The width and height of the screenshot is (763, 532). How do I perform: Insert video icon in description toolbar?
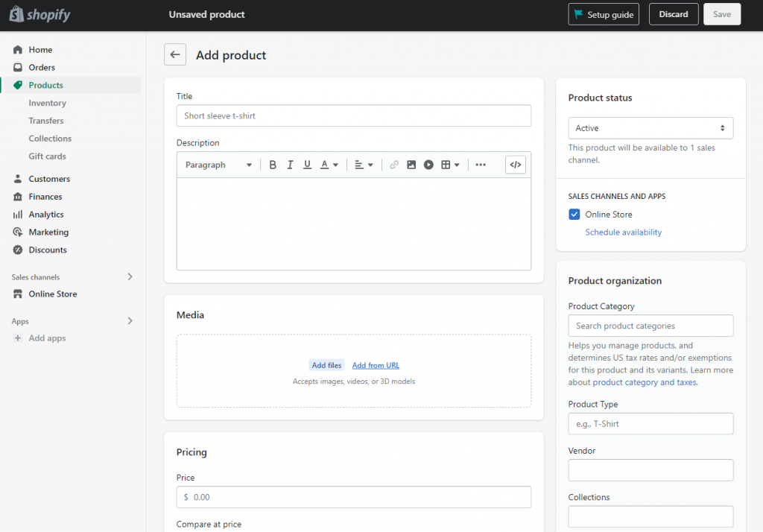click(428, 165)
